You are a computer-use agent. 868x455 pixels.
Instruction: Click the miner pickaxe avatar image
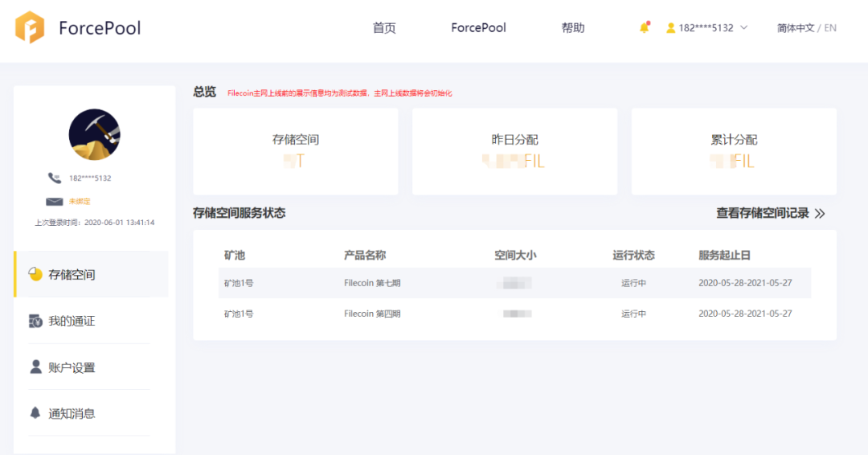tap(94, 134)
